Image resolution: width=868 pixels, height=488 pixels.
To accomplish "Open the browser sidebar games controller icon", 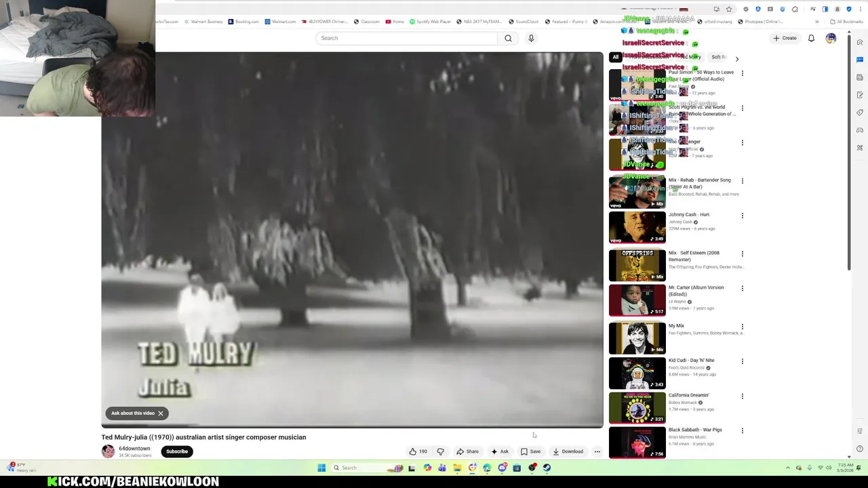I will [860, 130].
